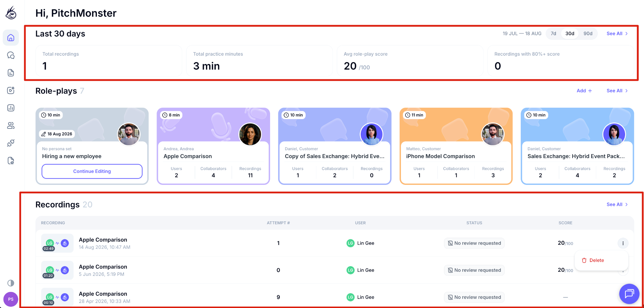Open the iPhone Model Comparison card
This screenshot has width=644, height=308.
(456, 146)
